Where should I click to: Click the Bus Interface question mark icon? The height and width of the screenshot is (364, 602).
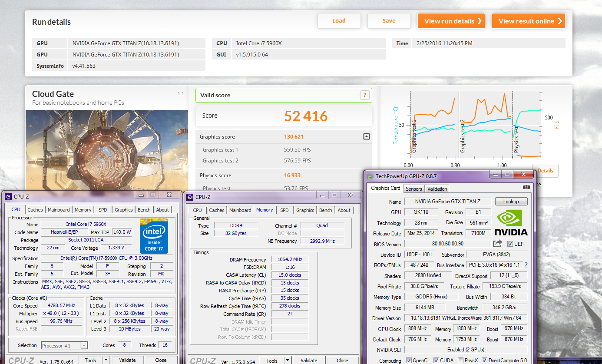tap(526, 265)
